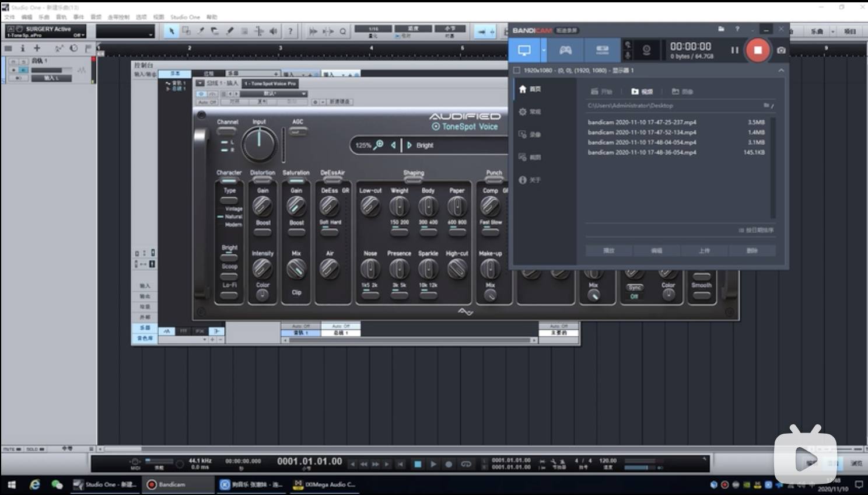
Task: Open the Bandicam Home tab
Action: (x=530, y=89)
